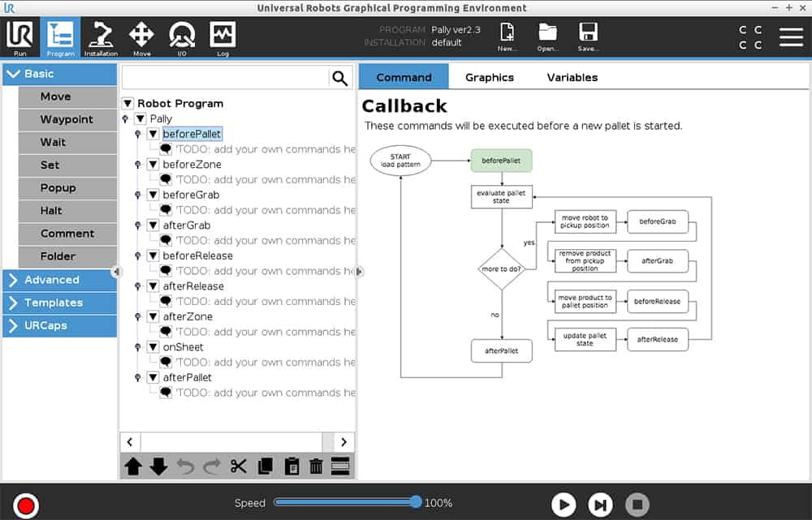The width and height of the screenshot is (812, 520).
Task: Collapse the beforeRelease tree node
Action: [153, 256]
